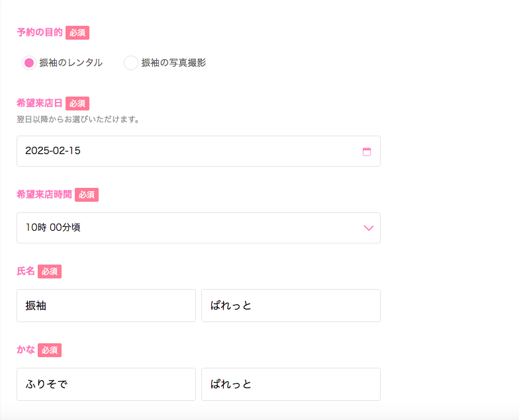Click the 希望来店時間 section label
The width and height of the screenshot is (519, 420).
pyautogui.click(x=44, y=194)
